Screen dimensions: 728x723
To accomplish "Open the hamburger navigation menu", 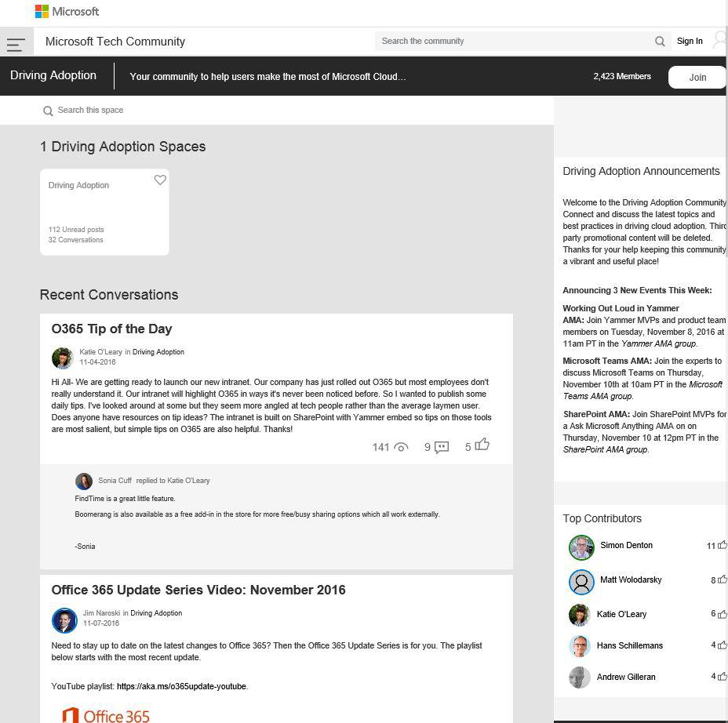I will click(x=16, y=45).
